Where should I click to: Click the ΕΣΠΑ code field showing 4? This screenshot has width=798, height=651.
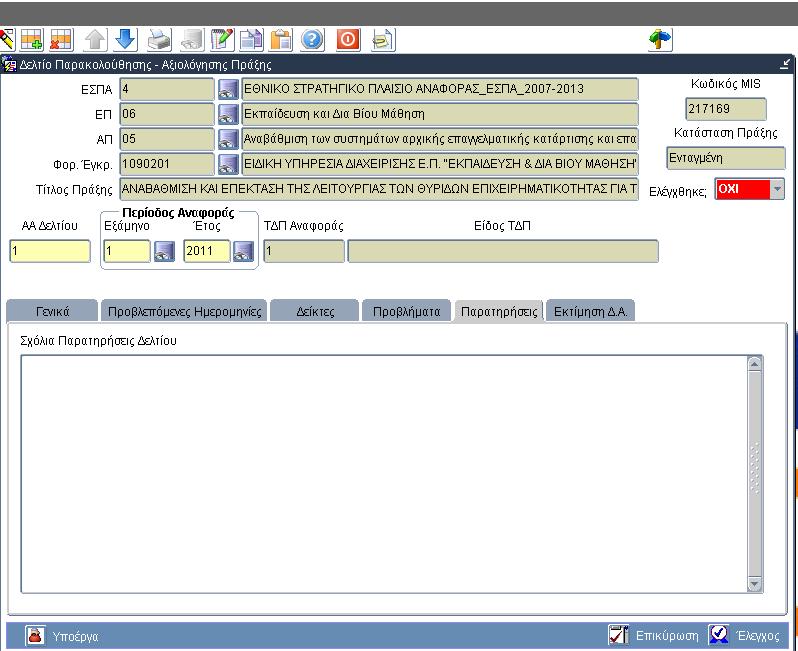click(167, 89)
